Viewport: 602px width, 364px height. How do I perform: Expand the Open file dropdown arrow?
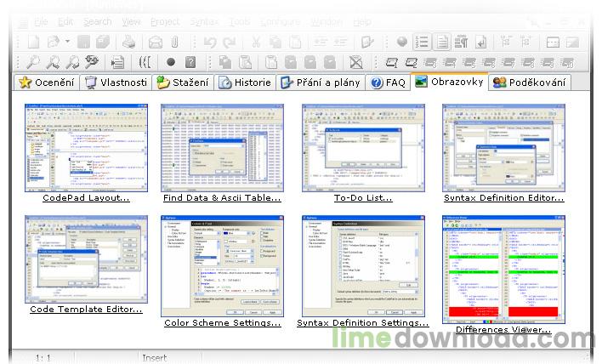pos(66,42)
